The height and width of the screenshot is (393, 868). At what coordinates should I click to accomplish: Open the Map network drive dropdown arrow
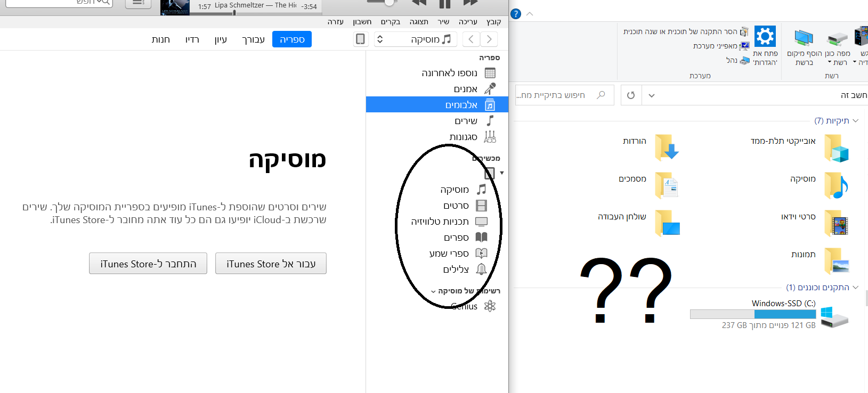pos(830,63)
